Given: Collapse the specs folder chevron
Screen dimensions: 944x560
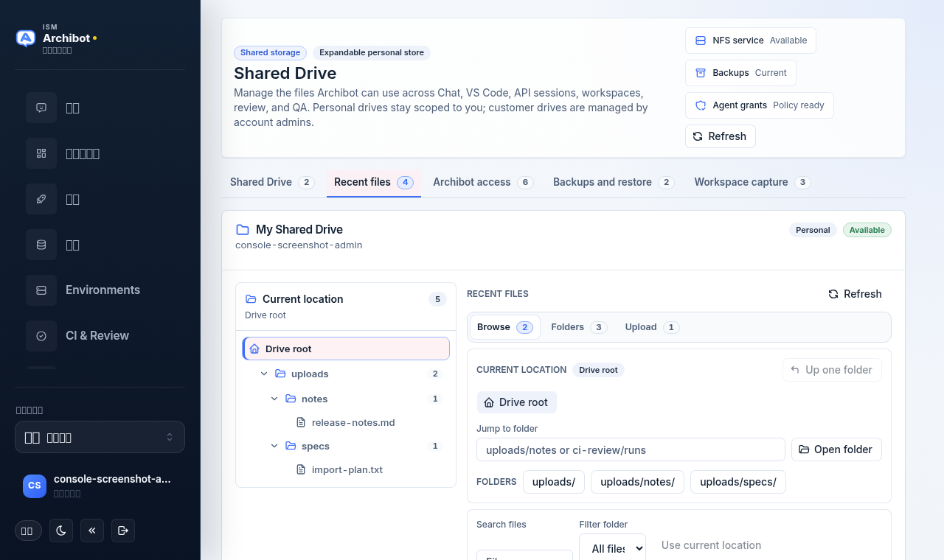Looking at the screenshot, I should point(274,446).
